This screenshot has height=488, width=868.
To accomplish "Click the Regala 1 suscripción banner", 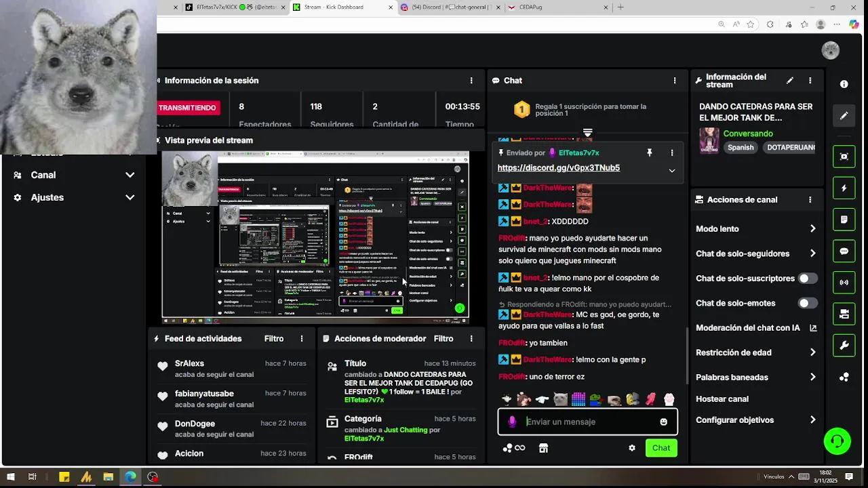I will 587,110.
